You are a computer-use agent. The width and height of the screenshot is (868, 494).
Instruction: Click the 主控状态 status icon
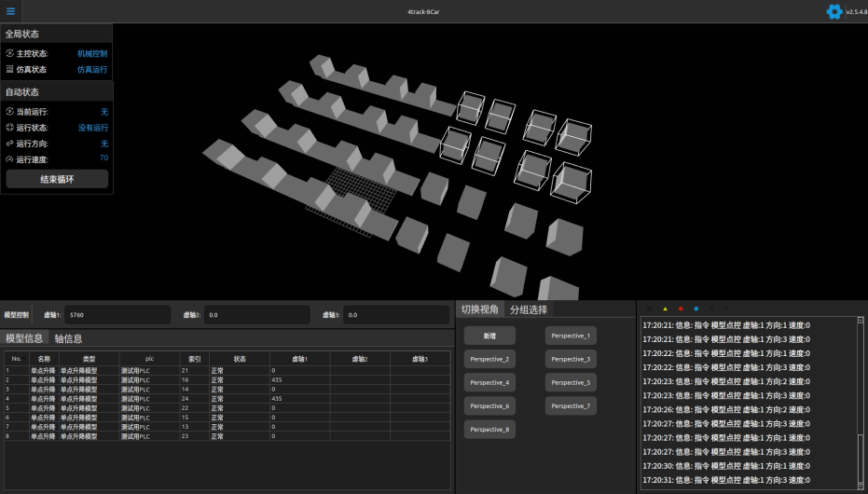pyautogui.click(x=10, y=54)
